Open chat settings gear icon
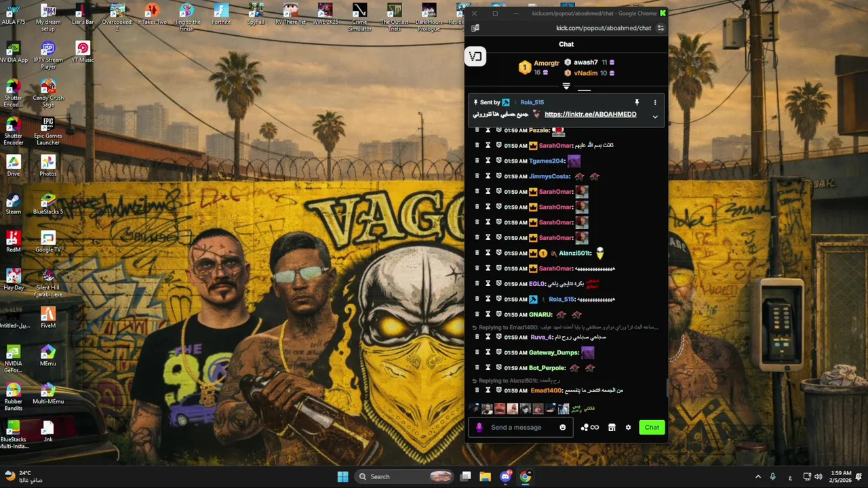868x488 pixels. [628, 428]
